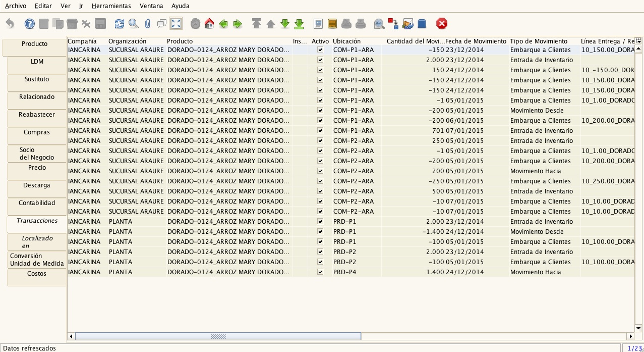Open the Herramientas menu
The height and width of the screenshot is (352, 644).
point(111,6)
